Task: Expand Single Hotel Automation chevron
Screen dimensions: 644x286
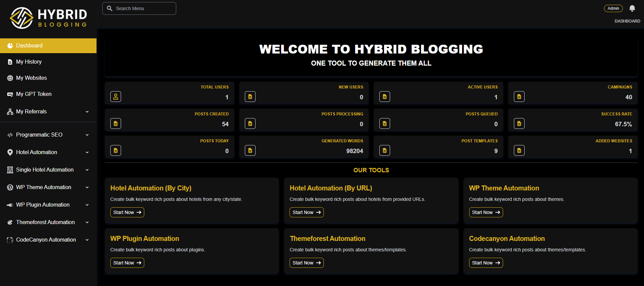Action: (87, 170)
